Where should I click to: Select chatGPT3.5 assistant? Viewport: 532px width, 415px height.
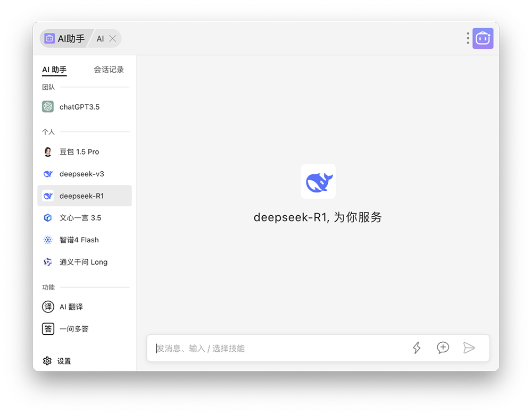point(85,107)
